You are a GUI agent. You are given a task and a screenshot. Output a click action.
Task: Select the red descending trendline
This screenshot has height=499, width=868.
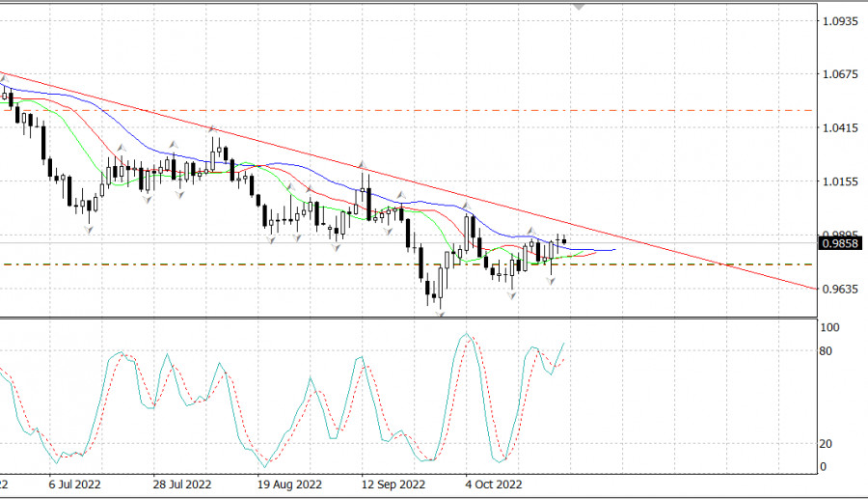click(x=675, y=251)
